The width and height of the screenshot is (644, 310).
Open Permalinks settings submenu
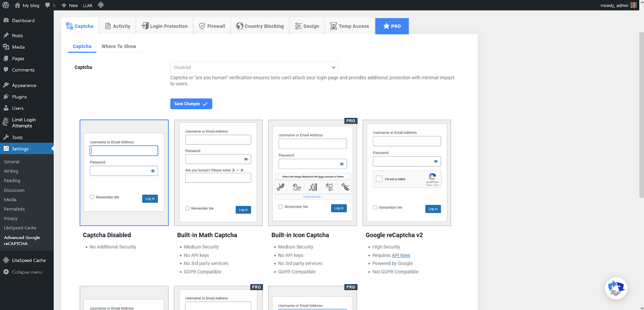tap(14, 209)
